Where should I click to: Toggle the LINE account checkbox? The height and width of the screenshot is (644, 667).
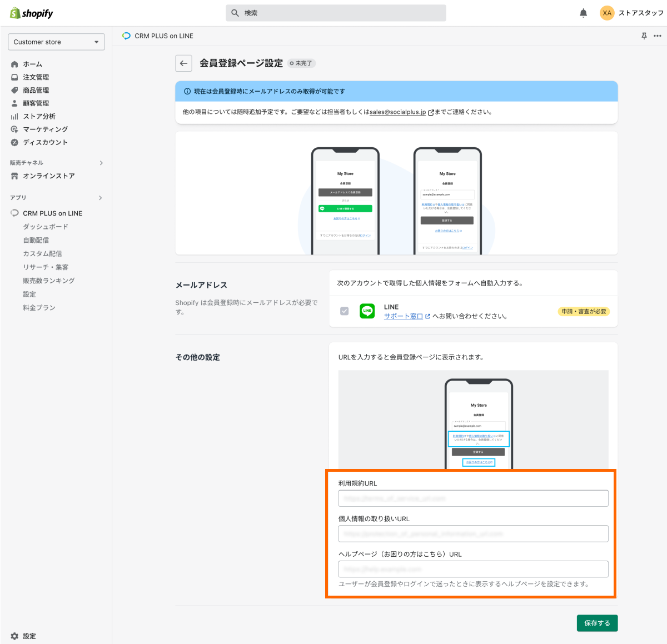pyautogui.click(x=345, y=311)
